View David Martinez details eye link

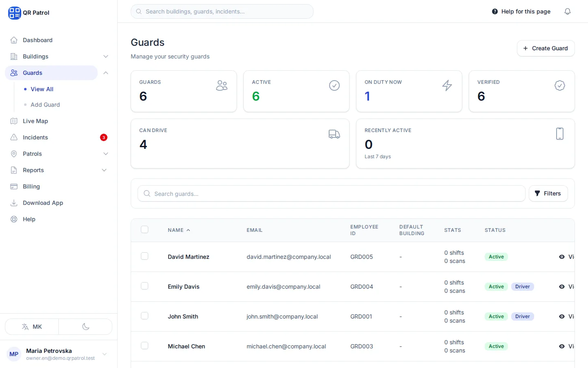click(x=566, y=257)
